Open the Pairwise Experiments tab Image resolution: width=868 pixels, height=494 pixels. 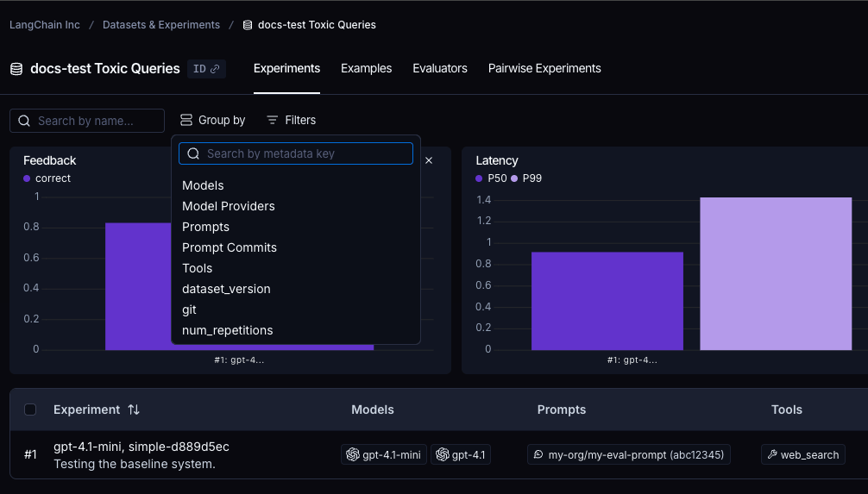coord(544,69)
